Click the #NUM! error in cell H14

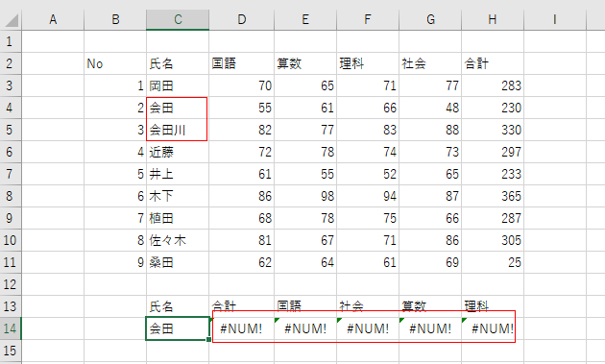tap(493, 328)
